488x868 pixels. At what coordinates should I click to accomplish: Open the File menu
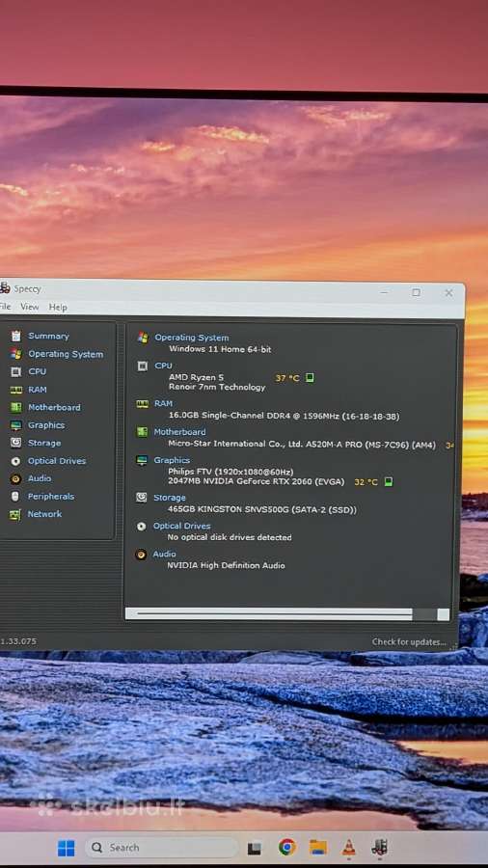[6, 307]
